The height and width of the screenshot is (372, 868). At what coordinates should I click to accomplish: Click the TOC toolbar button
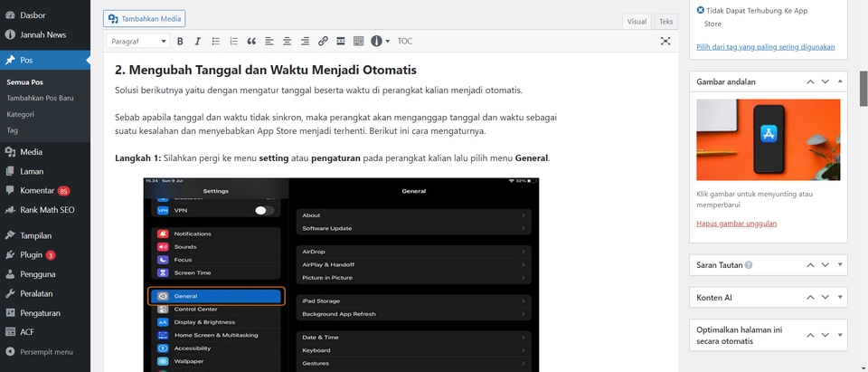[x=405, y=41]
